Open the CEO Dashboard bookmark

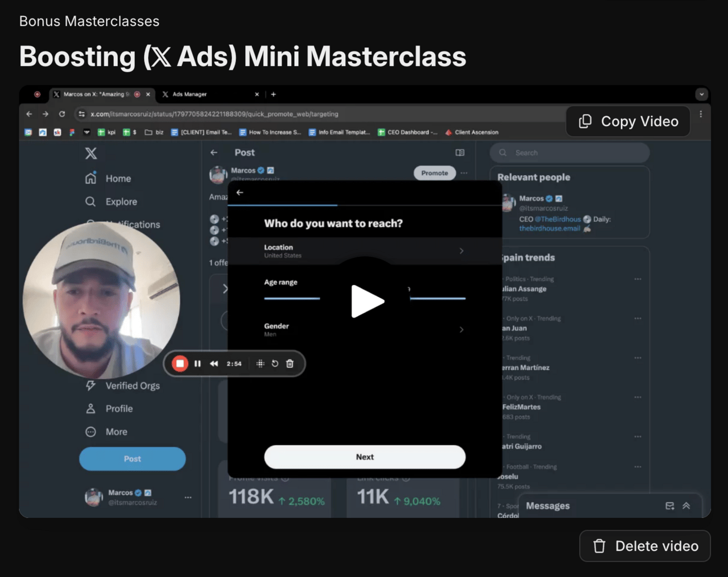pyautogui.click(x=407, y=132)
